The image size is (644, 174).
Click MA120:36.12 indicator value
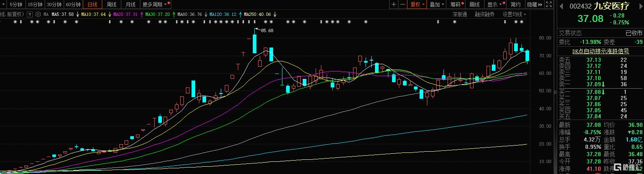coord(223,14)
